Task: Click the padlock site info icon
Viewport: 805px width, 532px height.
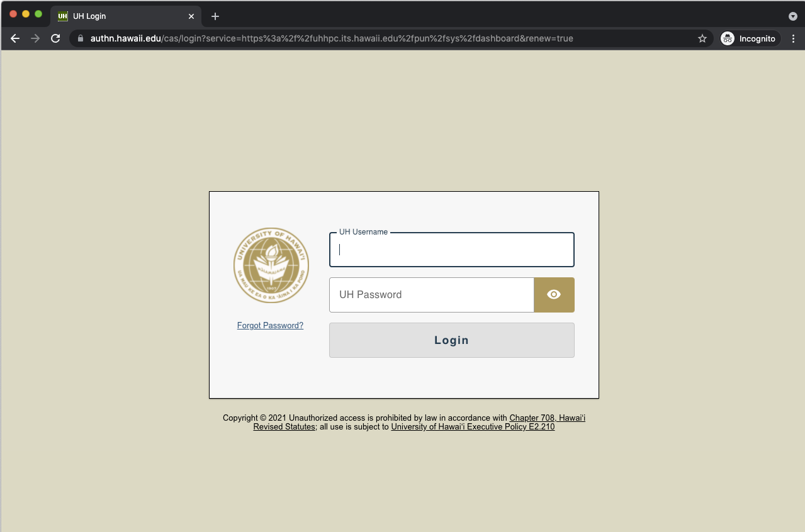Action: pyautogui.click(x=80, y=38)
